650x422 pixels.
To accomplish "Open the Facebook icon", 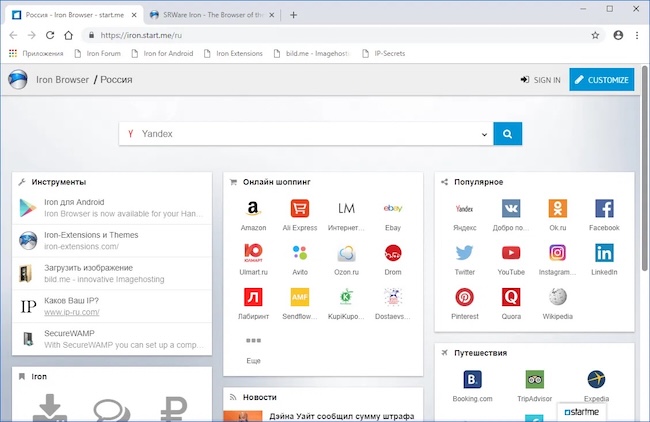I will 604,208.
